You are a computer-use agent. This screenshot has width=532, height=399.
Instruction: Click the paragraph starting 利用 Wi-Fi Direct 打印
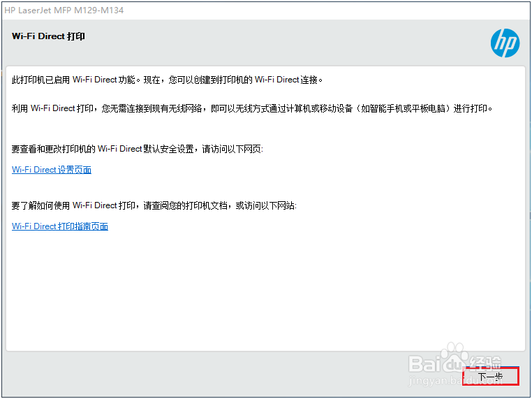click(x=252, y=108)
